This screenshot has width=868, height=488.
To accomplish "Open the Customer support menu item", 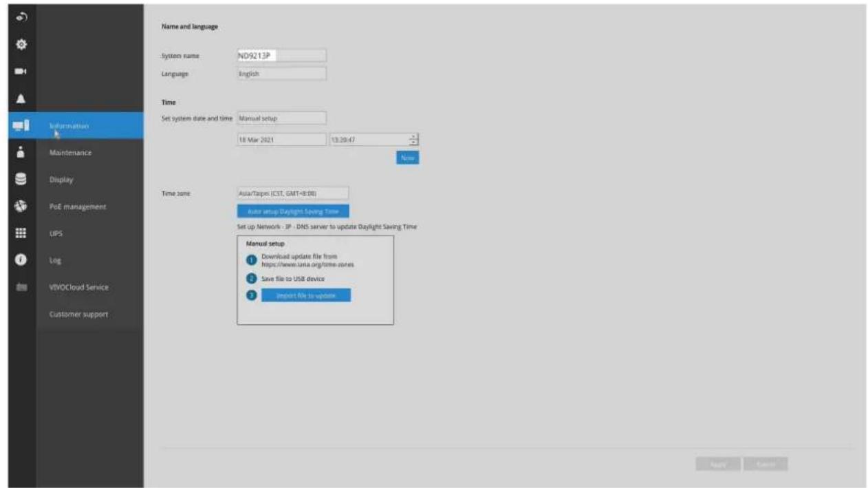I will point(89,314).
